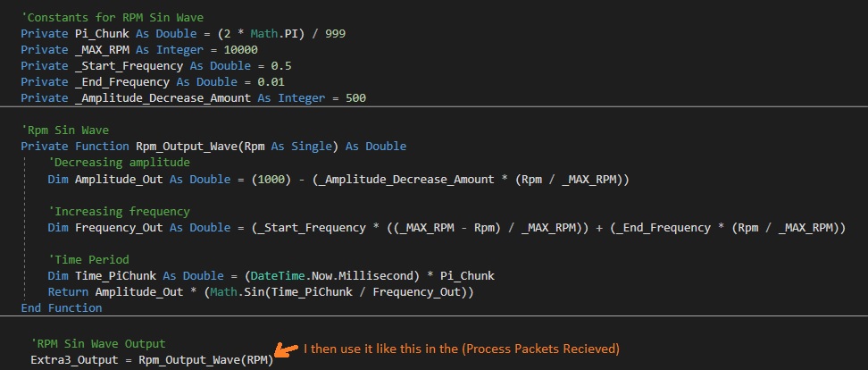
Task: Click the End Function line
Action: point(61,307)
